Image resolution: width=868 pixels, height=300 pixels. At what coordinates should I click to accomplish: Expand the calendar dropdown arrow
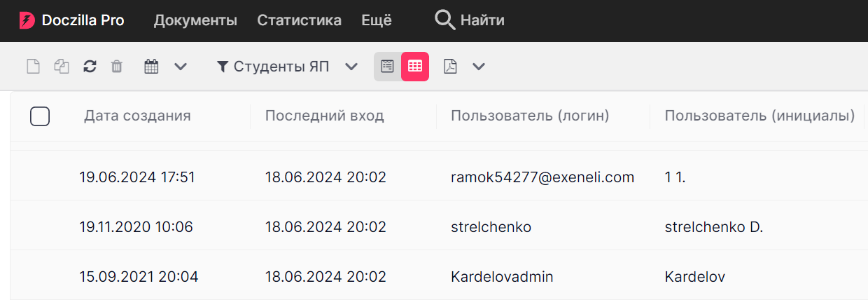coord(181,67)
